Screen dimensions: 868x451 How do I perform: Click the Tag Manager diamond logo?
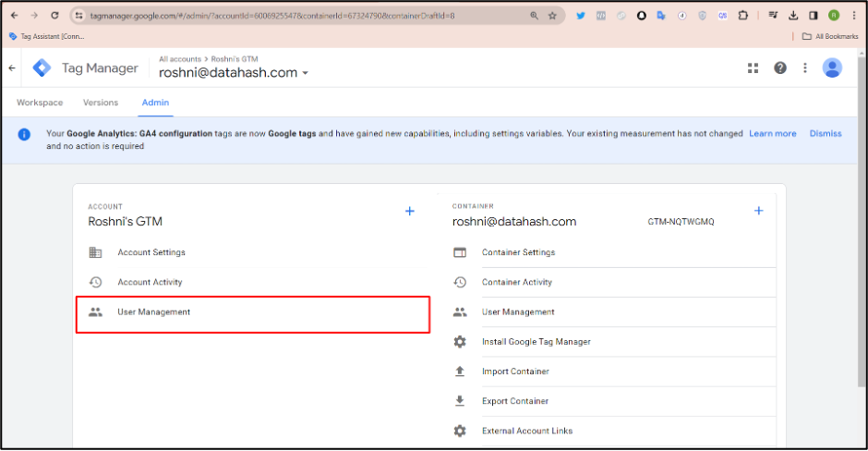(42, 68)
